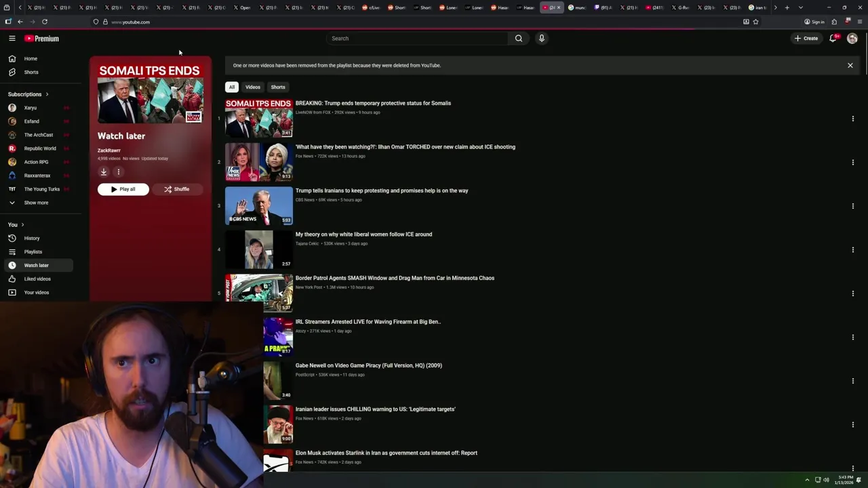Open options for Somali TPS video row
The width and height of the screenshot is (868, 488).
(852, 119)
